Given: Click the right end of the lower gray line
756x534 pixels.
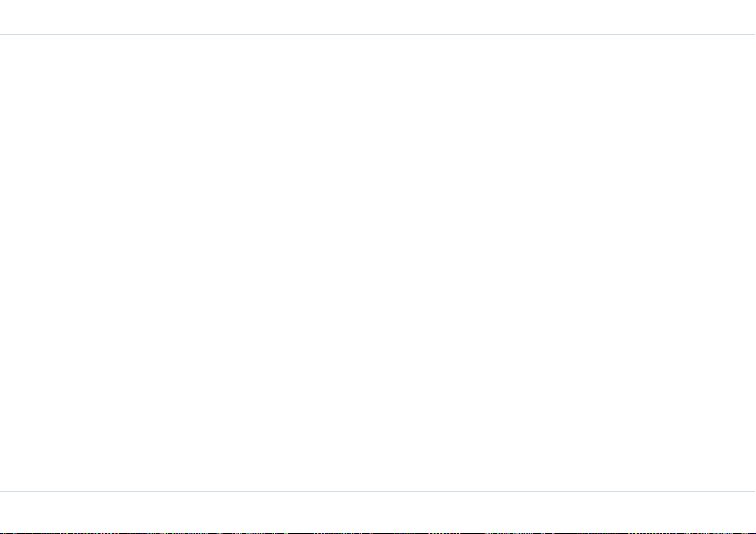Looking at the screenshot, I should [329, 213].
